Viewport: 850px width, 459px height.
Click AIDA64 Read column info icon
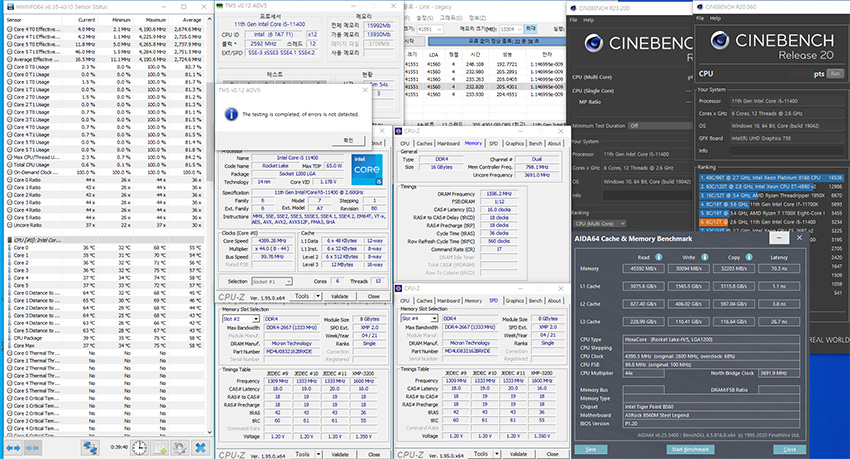point(659,257)
